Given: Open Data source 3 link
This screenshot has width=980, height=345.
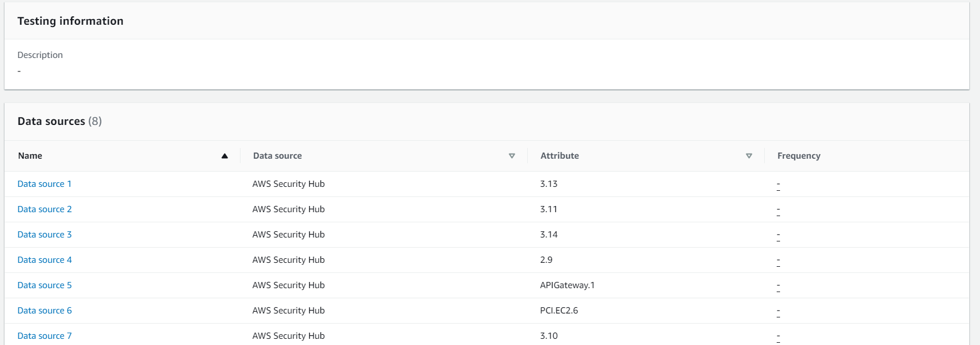Looking at the screenshot, I should (44, 235).
